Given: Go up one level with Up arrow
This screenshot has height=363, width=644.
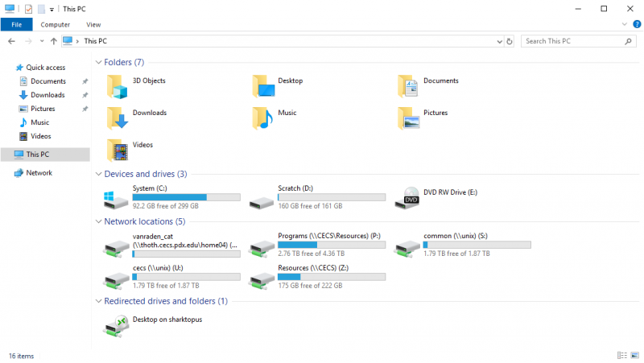Looking at the screenshot, I should [54, 41].
